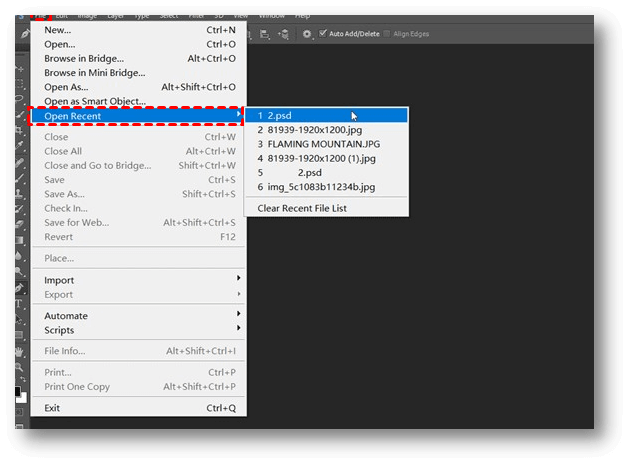Select the Gradient tool
The width and height of the screenshot is (632, 466).
point(20,240)
